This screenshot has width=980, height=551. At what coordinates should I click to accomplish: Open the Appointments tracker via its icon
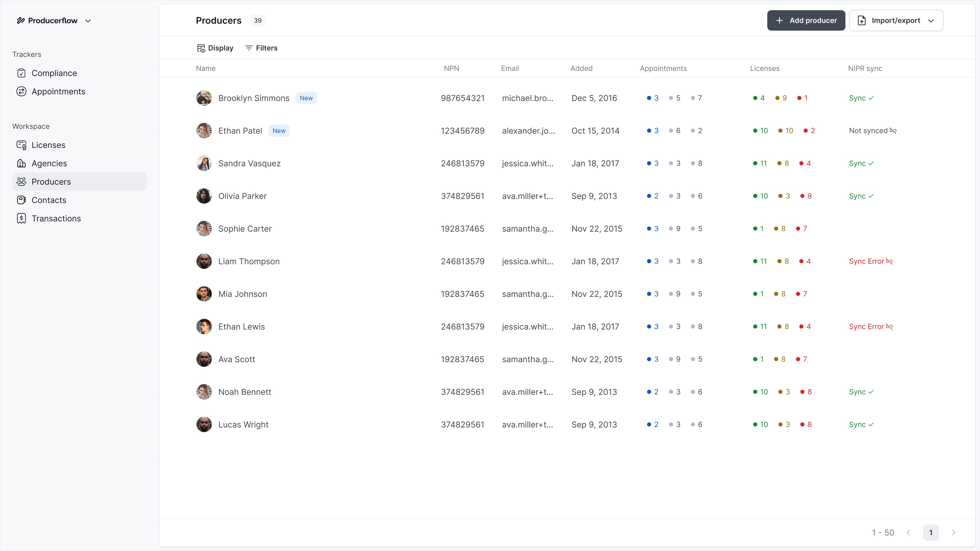click(22, 91)
